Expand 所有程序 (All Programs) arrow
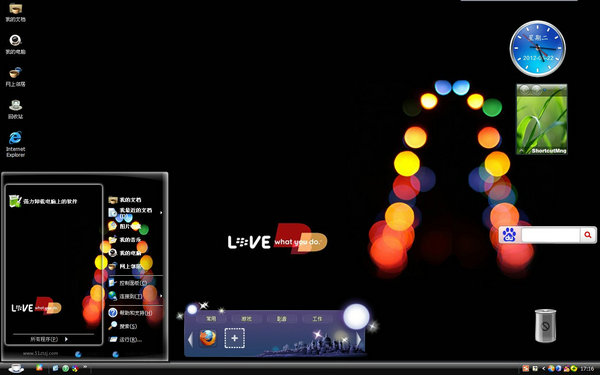The width and height of the screenshot is (600, 375). click(x=66, y=339)
